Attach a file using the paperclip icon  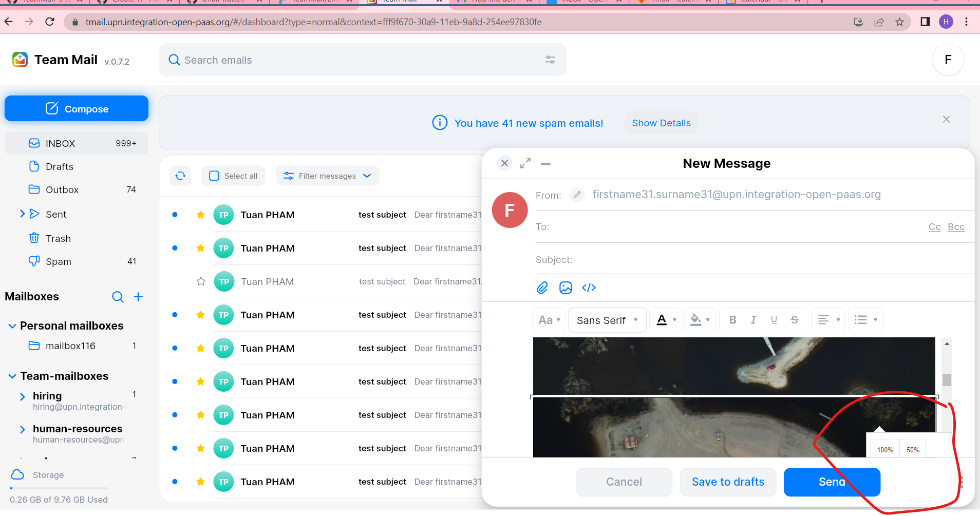click(541, 288)
